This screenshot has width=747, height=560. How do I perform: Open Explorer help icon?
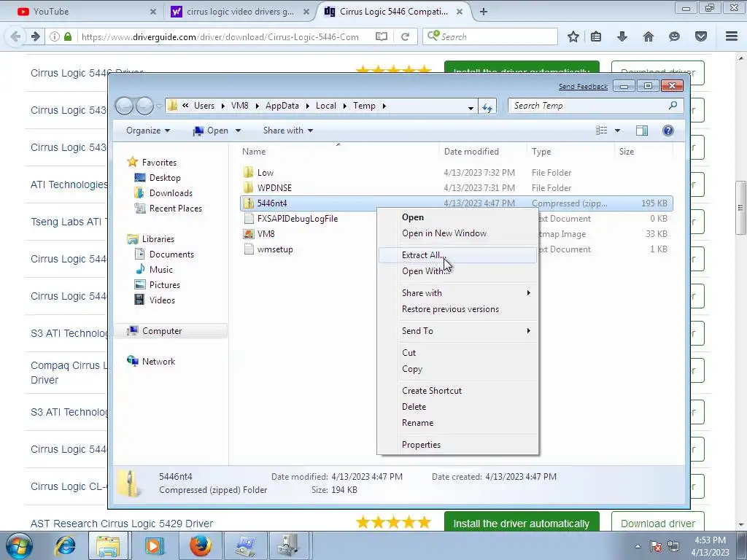coord(668,131)
